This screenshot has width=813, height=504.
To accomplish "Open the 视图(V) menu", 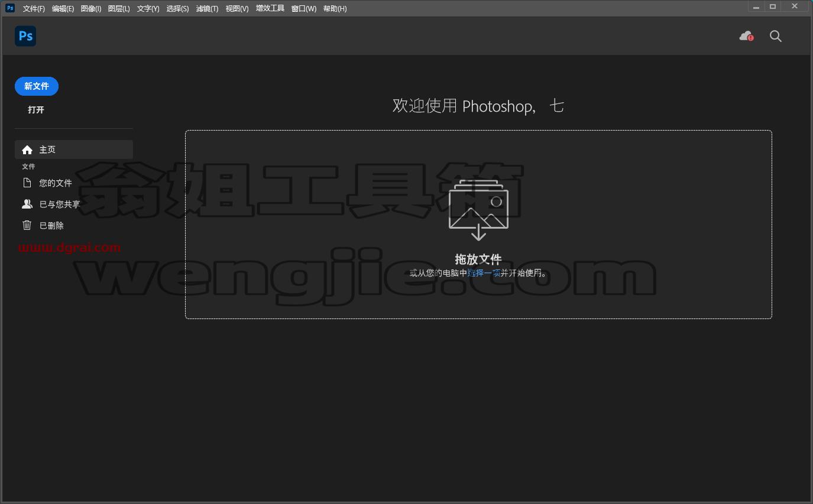I will coord(237,8).
